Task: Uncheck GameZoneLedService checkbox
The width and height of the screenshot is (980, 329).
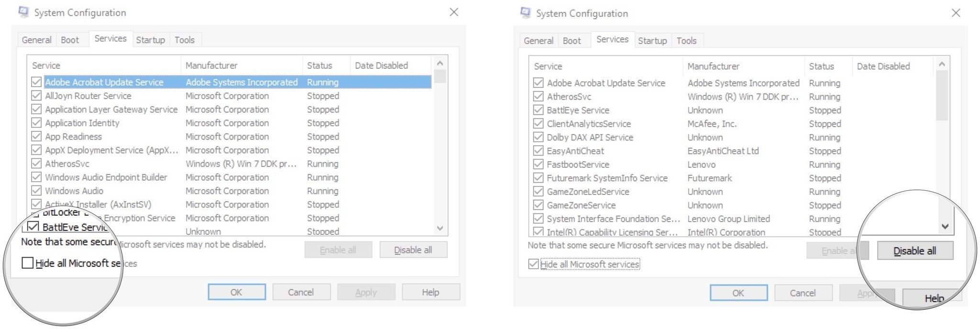Action: 538,191
